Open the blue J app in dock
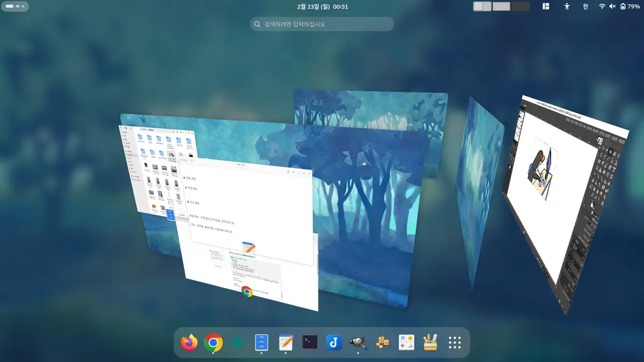This screenshot has height=362, width=644. click(x=334, y=343)
